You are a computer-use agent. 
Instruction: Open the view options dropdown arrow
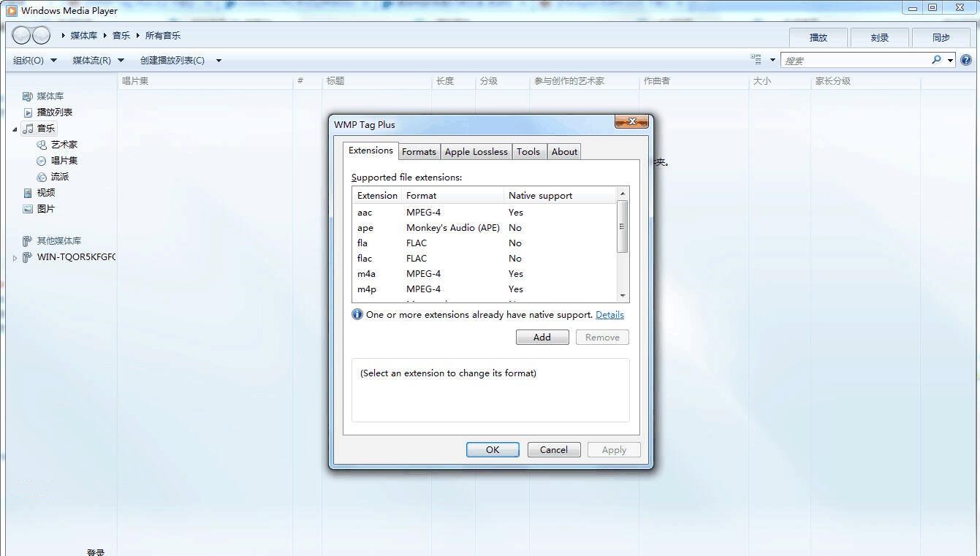[x=772, y=61]
